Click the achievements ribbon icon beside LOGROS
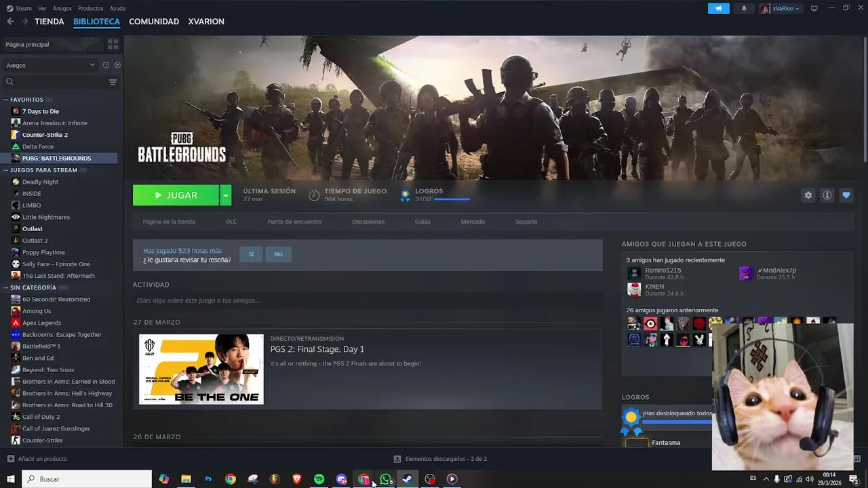The height and width of the screenshot is (488, 868). (x=405, y=195)
